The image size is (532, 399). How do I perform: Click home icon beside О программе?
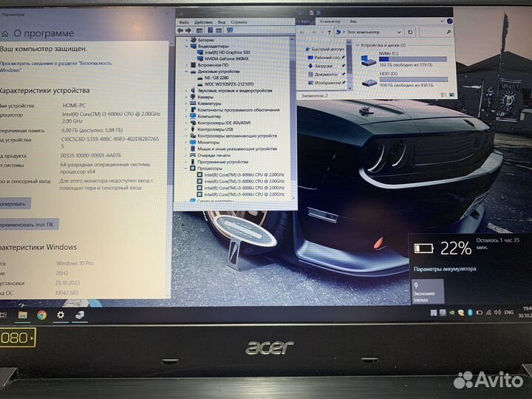[x=4, y=34]
